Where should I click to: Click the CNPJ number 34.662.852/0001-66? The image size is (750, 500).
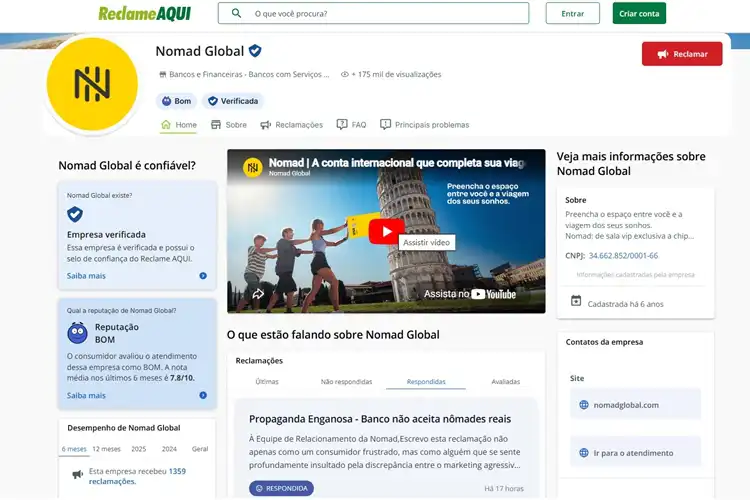click(623, 256)
